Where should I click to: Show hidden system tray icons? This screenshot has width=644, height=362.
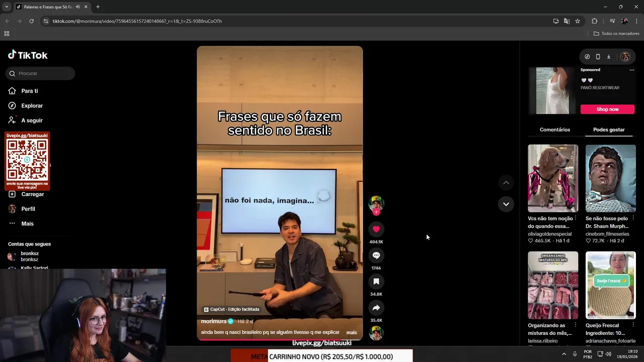(x=563, y=354)
